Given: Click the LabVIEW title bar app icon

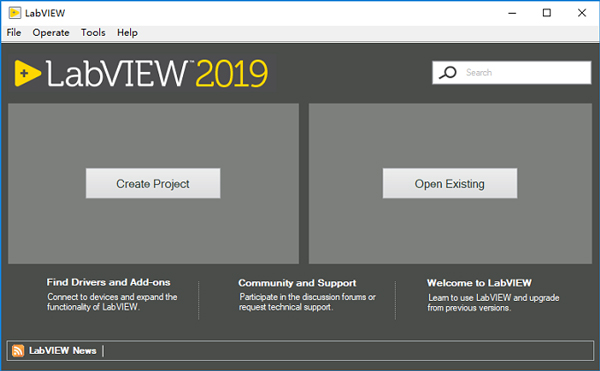Looking at the screenshot, I should [15, 13].
